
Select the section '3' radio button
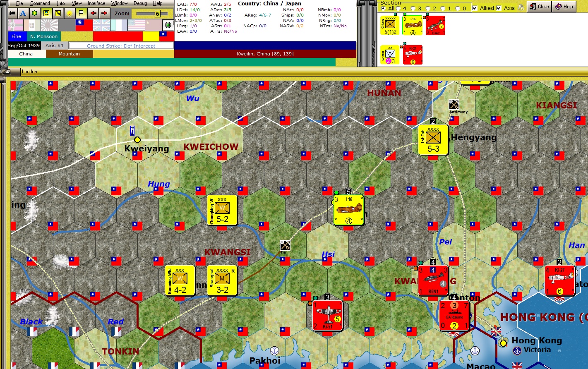413,8
